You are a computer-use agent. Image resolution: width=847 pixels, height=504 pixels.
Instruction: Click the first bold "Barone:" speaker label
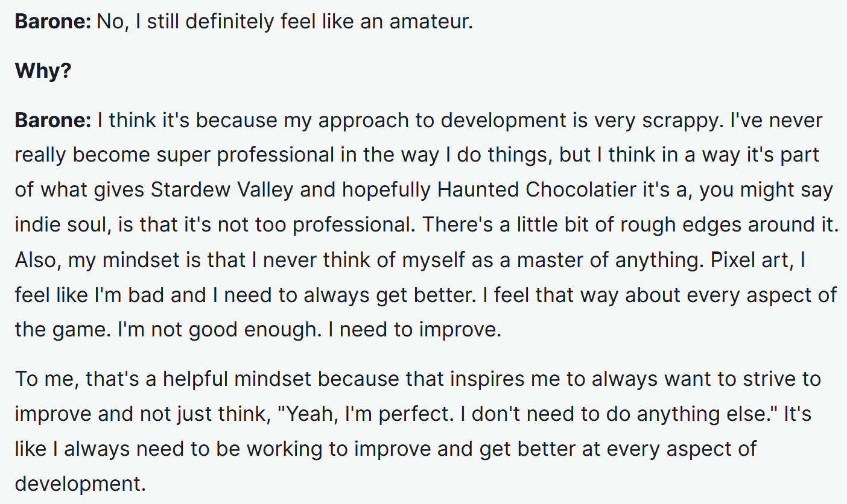click(52, 21)
